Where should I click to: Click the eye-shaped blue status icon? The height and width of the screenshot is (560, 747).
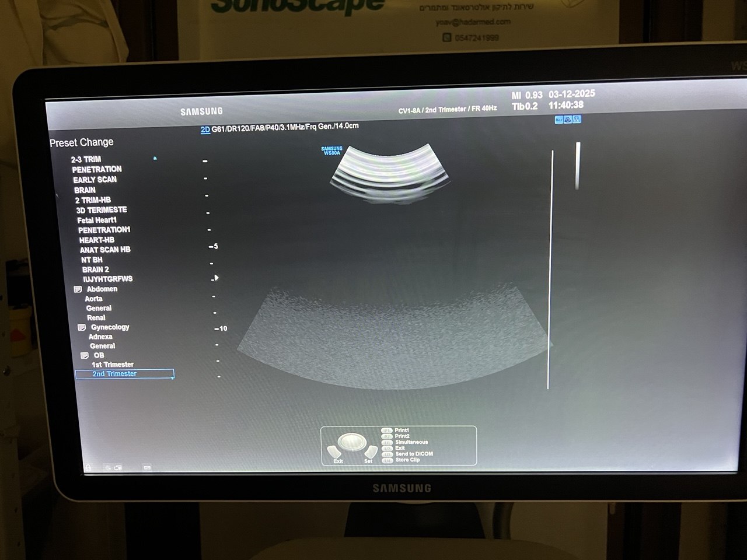pyautogui.click(x=568, y=120)
